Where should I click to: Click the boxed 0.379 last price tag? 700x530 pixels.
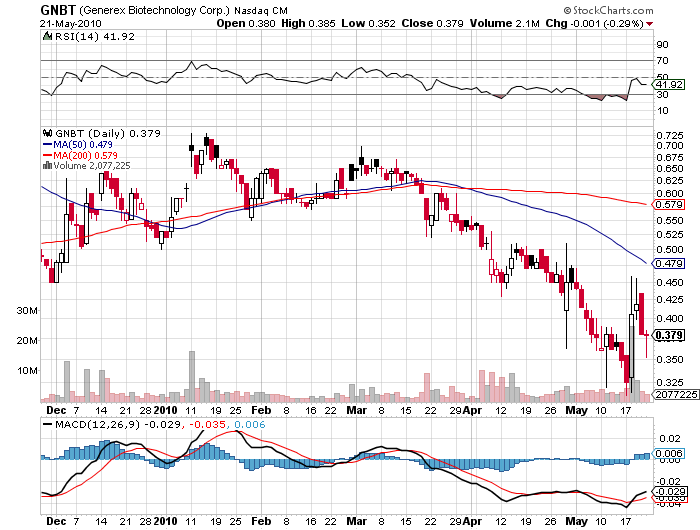[669, 335]
